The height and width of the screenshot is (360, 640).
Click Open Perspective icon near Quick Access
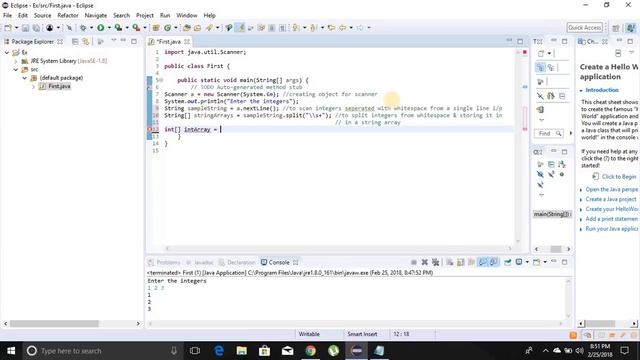click(x=616, y=28)
